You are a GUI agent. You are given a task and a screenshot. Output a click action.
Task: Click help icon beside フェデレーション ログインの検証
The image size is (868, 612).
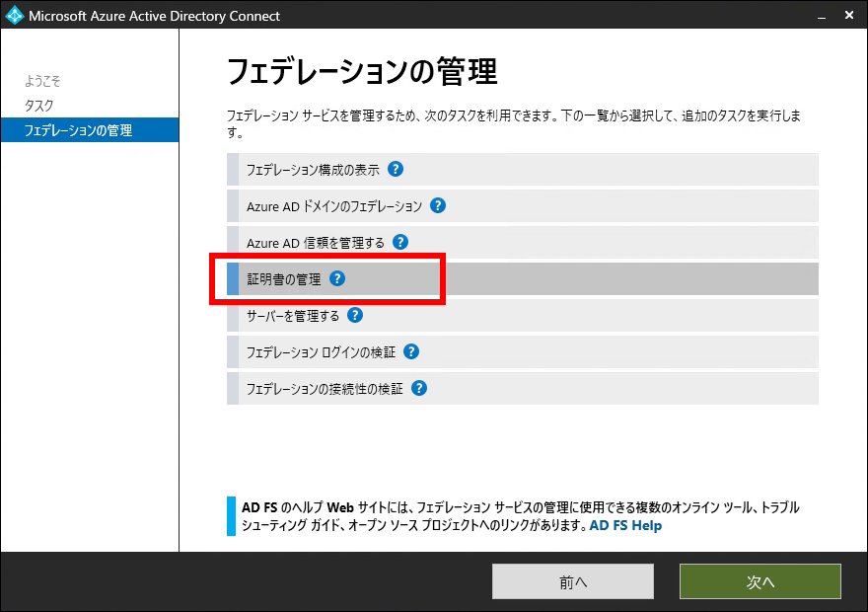coord(410,351)
